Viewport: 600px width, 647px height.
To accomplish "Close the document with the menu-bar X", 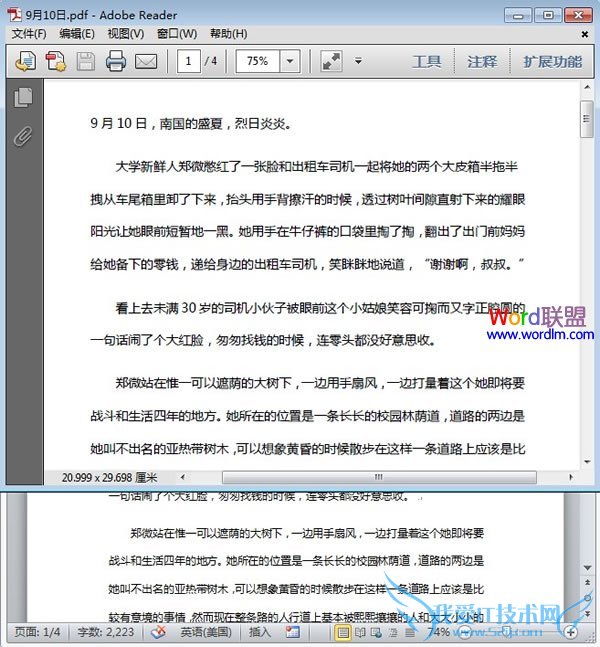I will (x=584, y=34).
